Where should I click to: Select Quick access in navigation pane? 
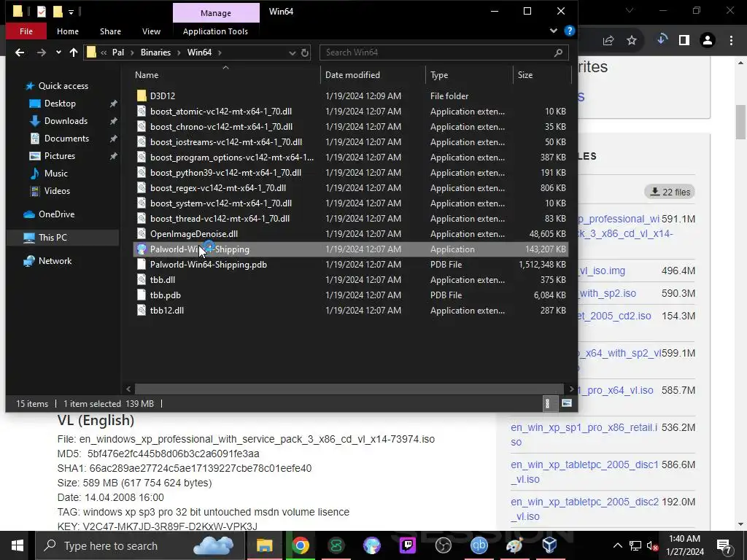tap(63, 86)
